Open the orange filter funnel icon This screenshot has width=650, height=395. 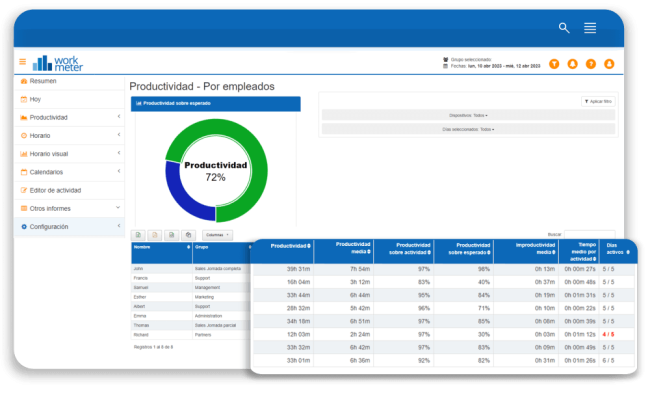[554, 64]
